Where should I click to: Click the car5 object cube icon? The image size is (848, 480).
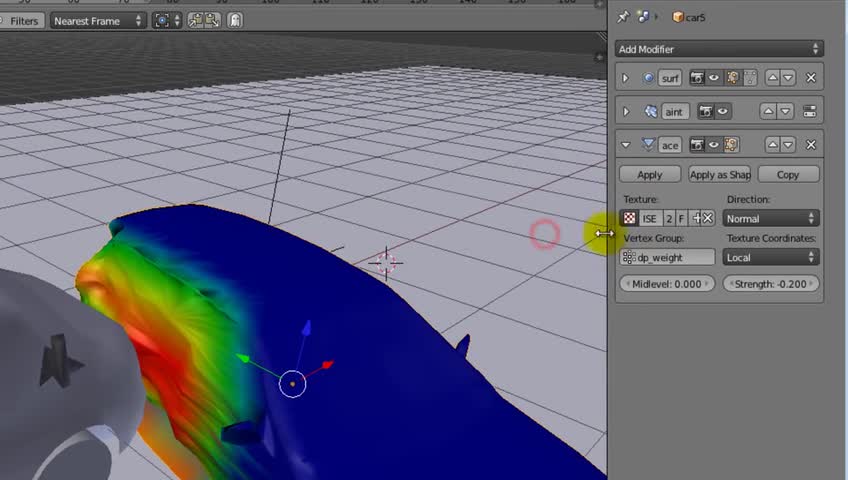click(x=678, y=17)
